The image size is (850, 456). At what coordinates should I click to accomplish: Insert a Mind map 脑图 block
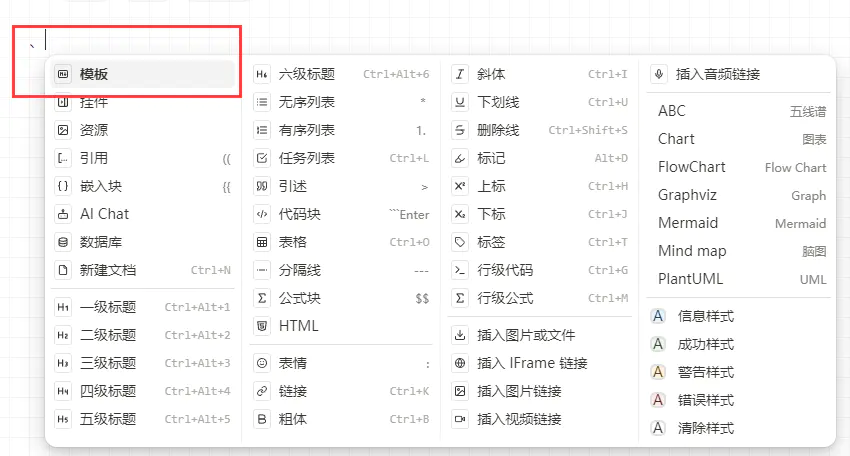(739, 251)
